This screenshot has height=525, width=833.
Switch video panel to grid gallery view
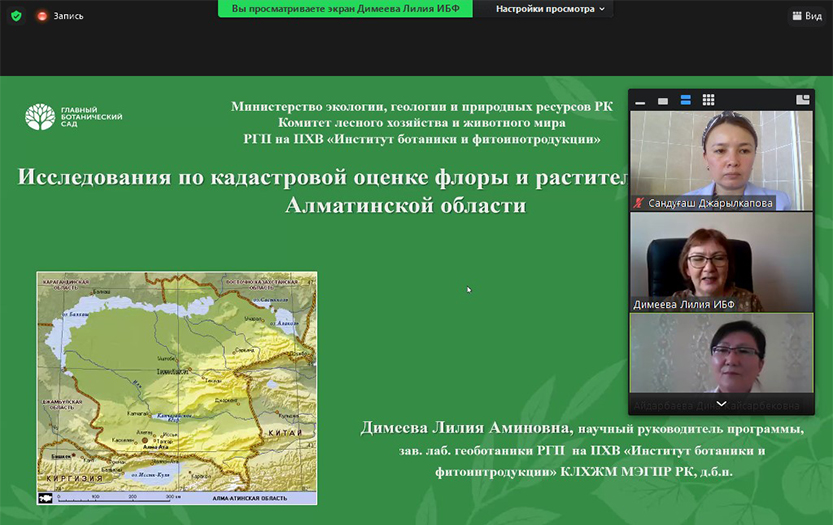(x=708, y=100)
